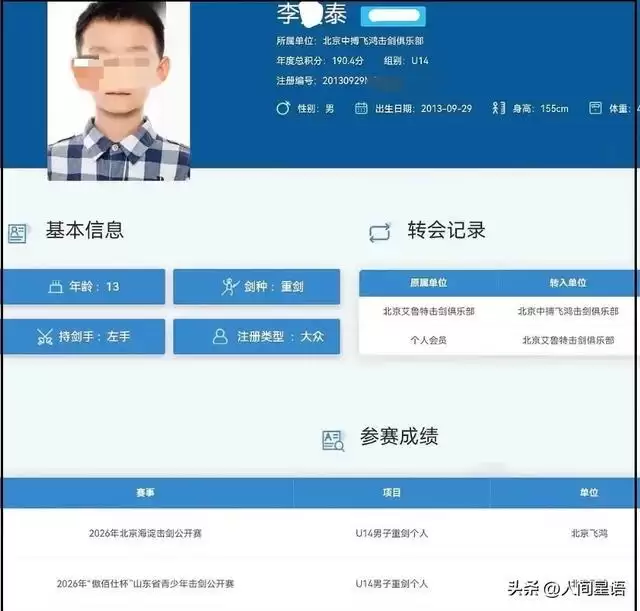Screen dimensions: 640x611
Task: Click the blue badge next to the name
Action: (393, 16)
